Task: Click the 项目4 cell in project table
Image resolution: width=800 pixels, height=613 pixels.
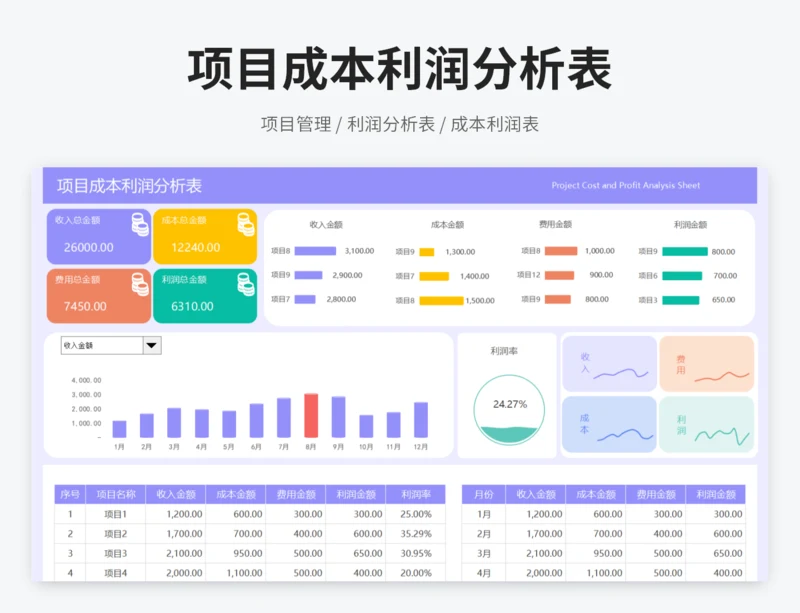Action: coord(116,573)
